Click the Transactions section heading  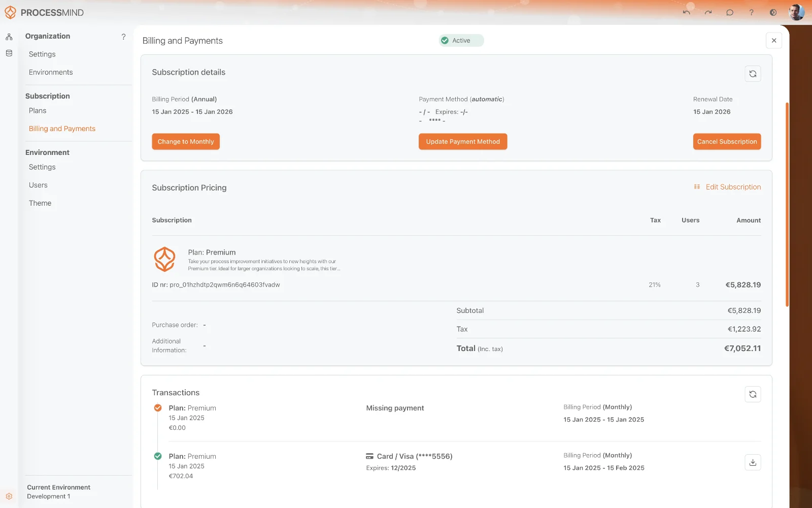(176, 393)
